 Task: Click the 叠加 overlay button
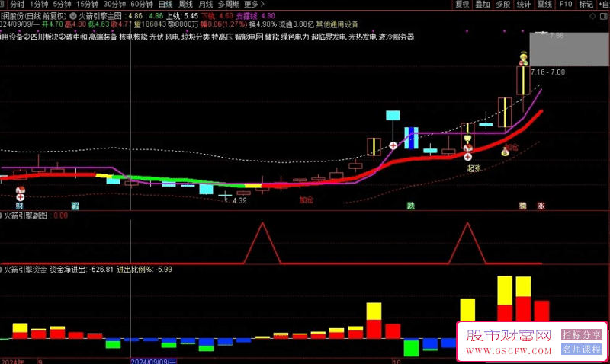[x=483, y=5]
